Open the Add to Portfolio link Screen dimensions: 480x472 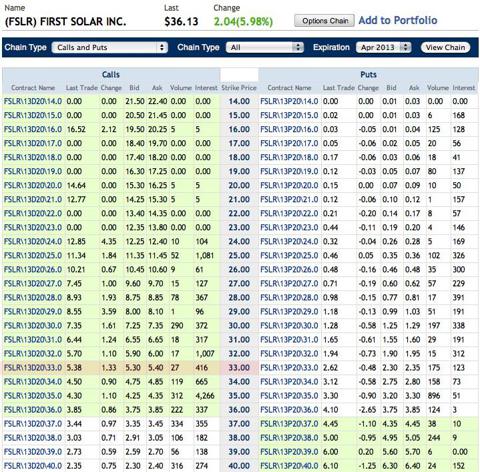coord(398,20)
